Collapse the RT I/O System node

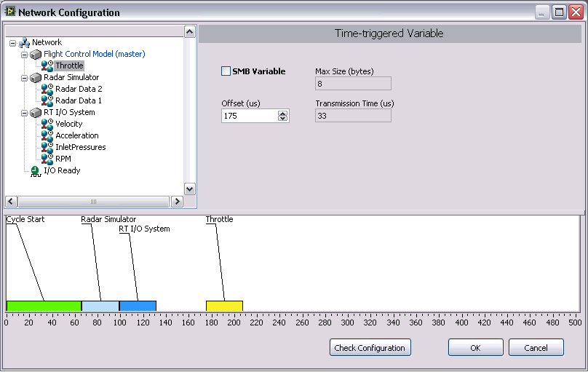pos(25,112)
